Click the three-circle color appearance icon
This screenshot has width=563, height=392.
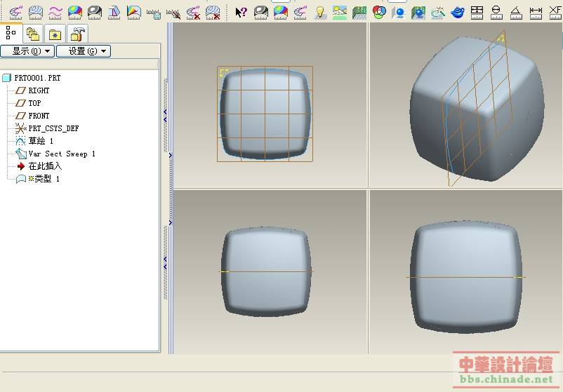[x=379, y=12]
